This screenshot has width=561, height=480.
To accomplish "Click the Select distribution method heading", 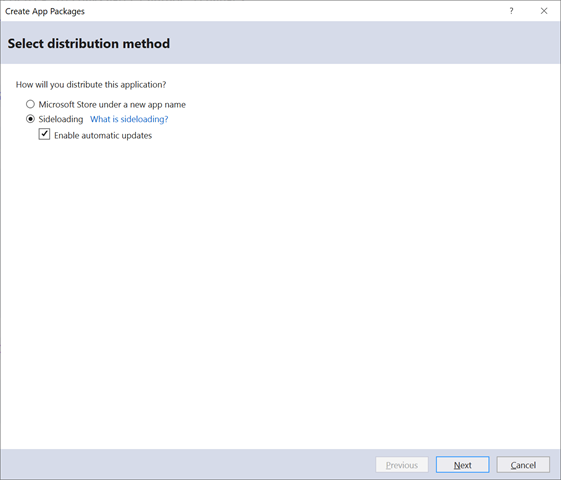I will click(x=89, y=43).
